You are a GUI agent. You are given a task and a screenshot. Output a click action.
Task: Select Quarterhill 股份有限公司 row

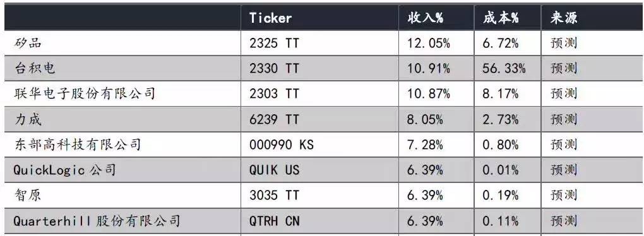click(x=321, y=221)
